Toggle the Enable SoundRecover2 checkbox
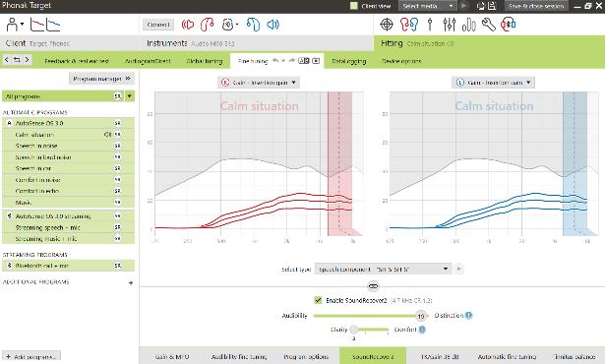605x364 pixels. tap(318, 300)
